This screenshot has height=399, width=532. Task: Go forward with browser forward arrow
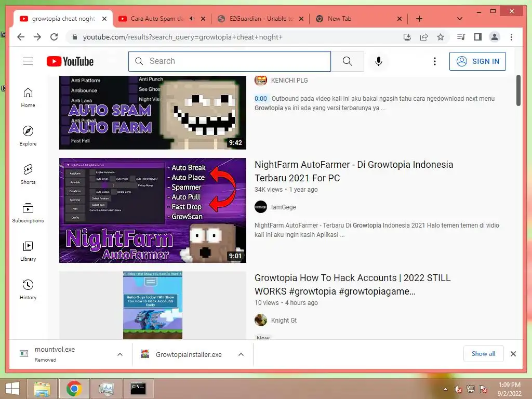pos(37,37)
